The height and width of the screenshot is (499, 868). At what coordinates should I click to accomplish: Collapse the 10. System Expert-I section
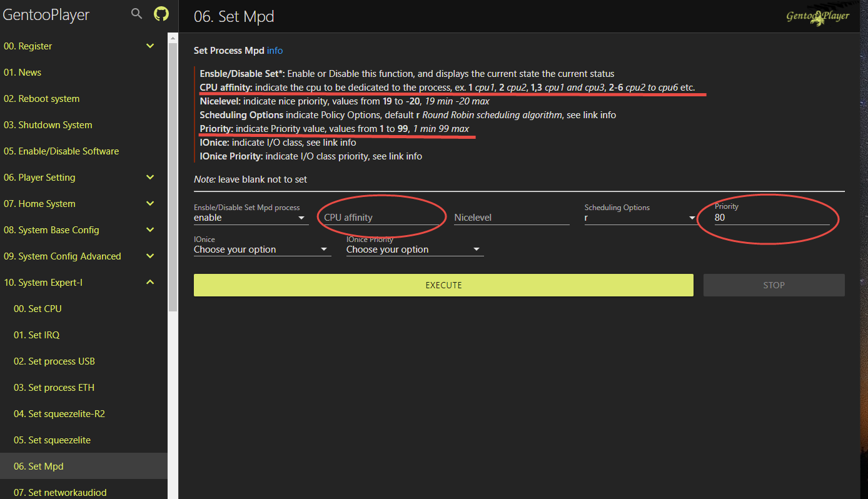click(150, 283)
